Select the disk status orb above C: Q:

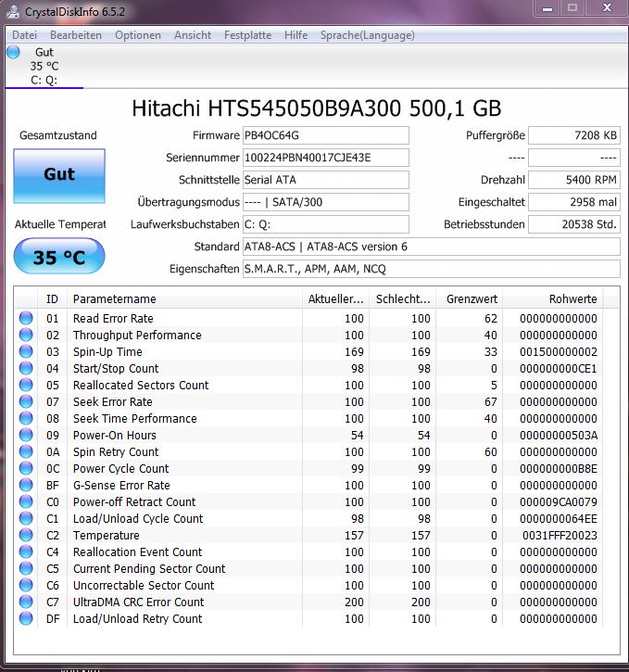pos(13,52)
